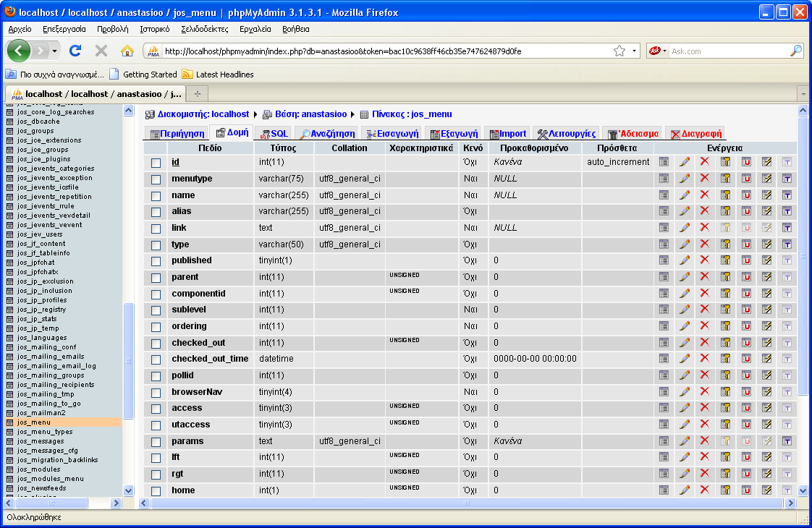Tick the checkbox for id field
812x528 pixels.
click(156, 163)
